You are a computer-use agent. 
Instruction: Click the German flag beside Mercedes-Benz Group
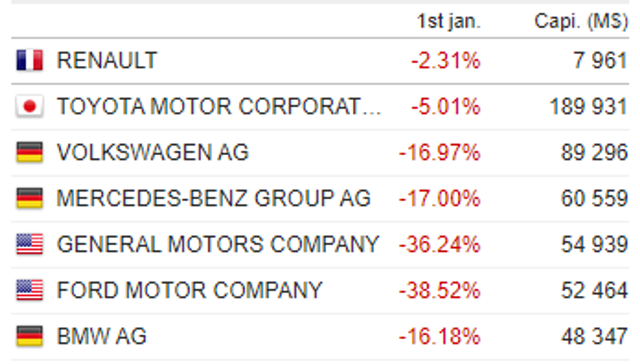[29, 198]
